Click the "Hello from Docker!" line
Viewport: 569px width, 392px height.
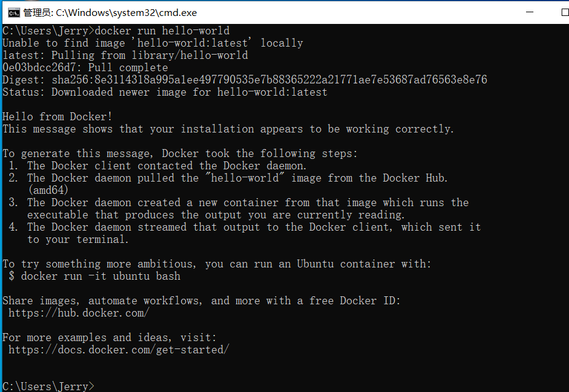coord(57,117)
